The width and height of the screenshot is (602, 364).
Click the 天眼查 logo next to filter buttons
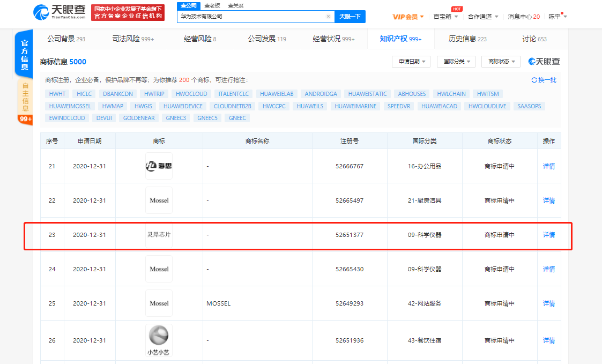pyautogui.click(x=544, y=62)
